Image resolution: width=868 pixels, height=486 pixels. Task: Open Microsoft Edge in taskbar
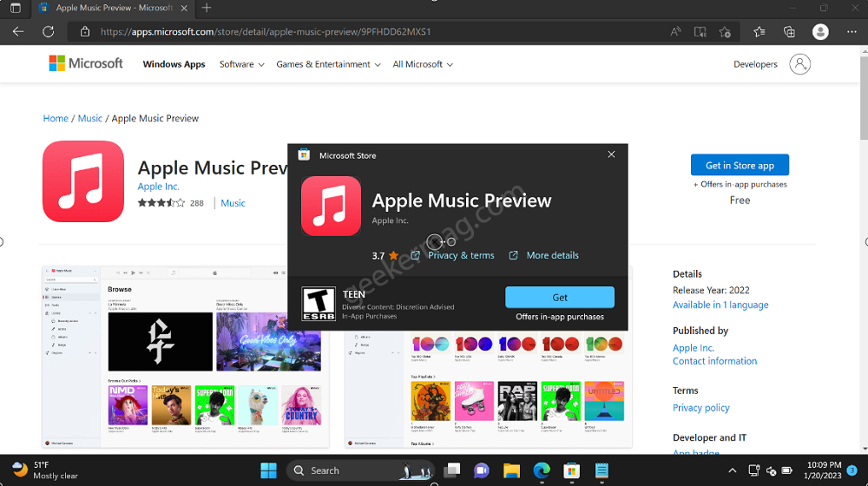click(542, 470)
